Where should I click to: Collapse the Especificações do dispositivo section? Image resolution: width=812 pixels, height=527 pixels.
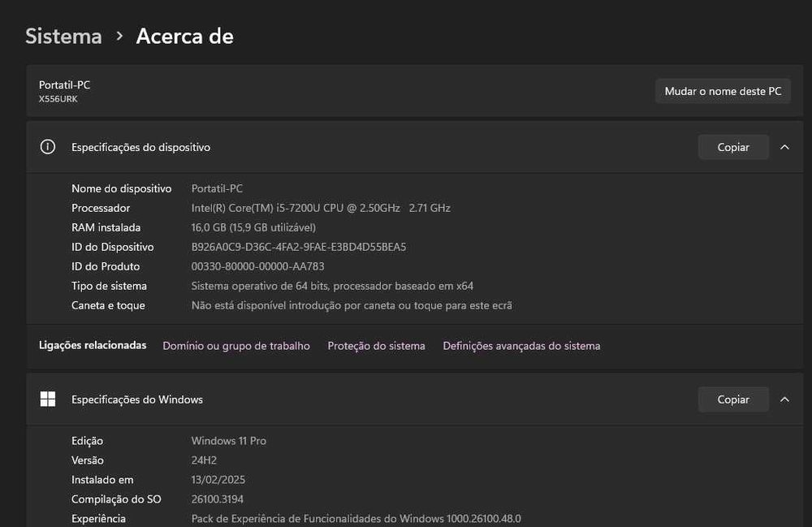pyautogui.click(x=784, y=147)
